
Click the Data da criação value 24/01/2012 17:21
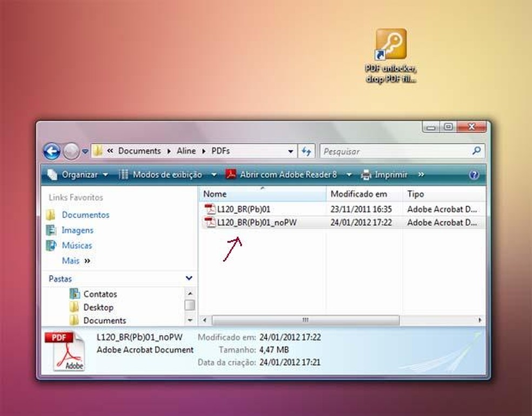(290, 363)
